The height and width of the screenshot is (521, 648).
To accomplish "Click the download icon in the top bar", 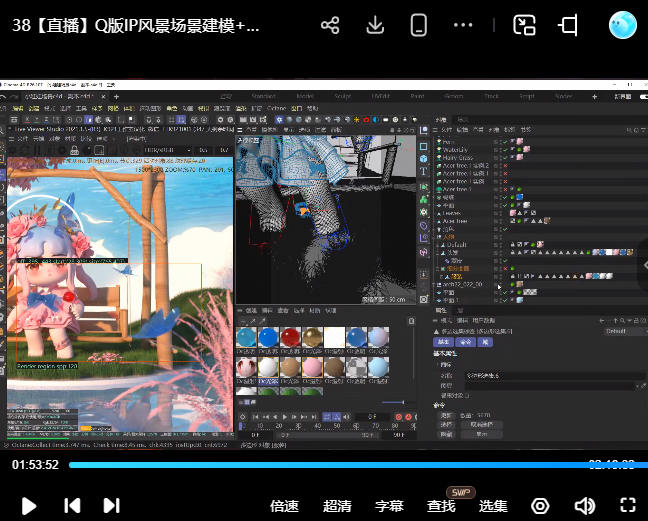I will coord(375,25).
